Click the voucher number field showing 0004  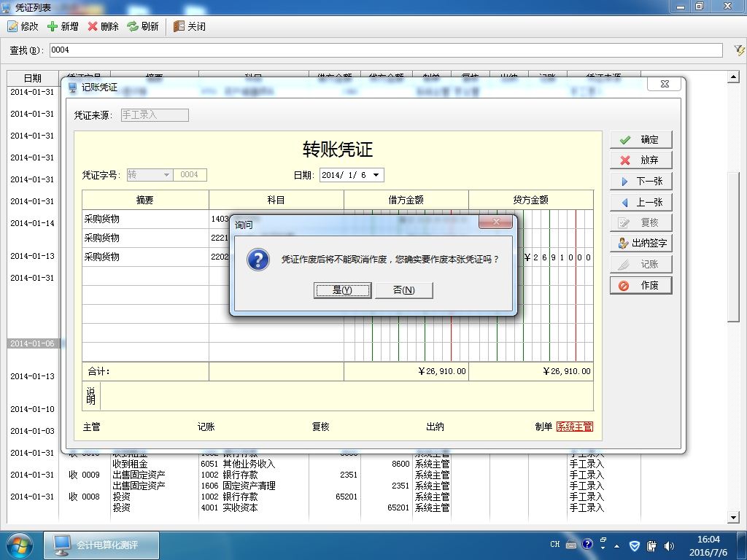click(190, 175)
